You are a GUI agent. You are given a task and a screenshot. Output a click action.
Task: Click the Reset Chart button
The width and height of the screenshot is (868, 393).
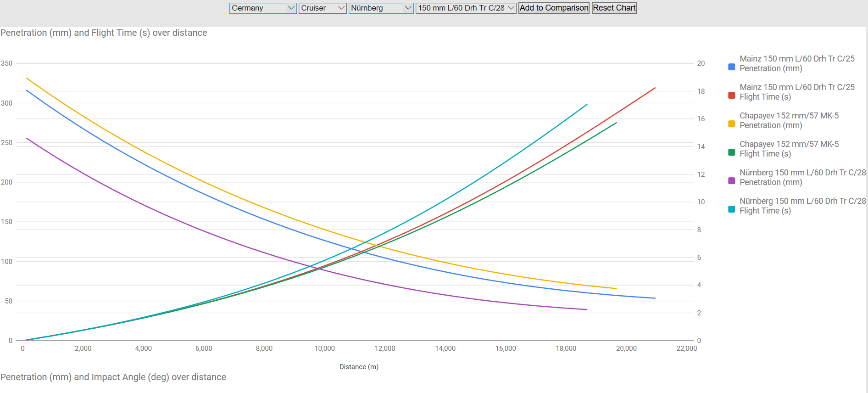click(x=614, y=8)
